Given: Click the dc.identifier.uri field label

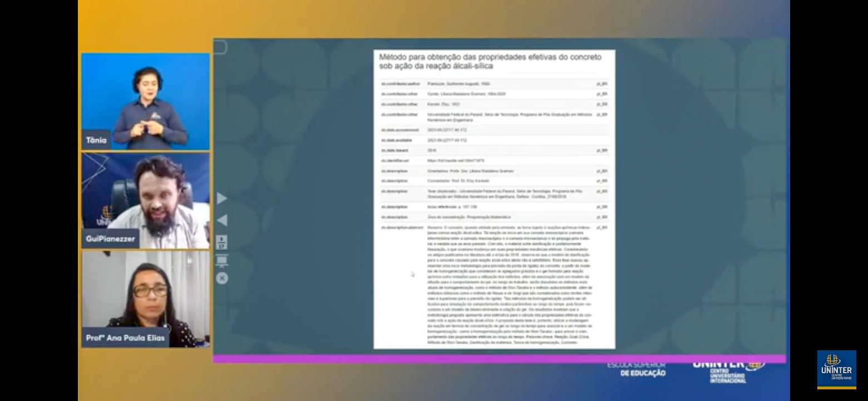Looking at the screenshot, I should point(395,160).
